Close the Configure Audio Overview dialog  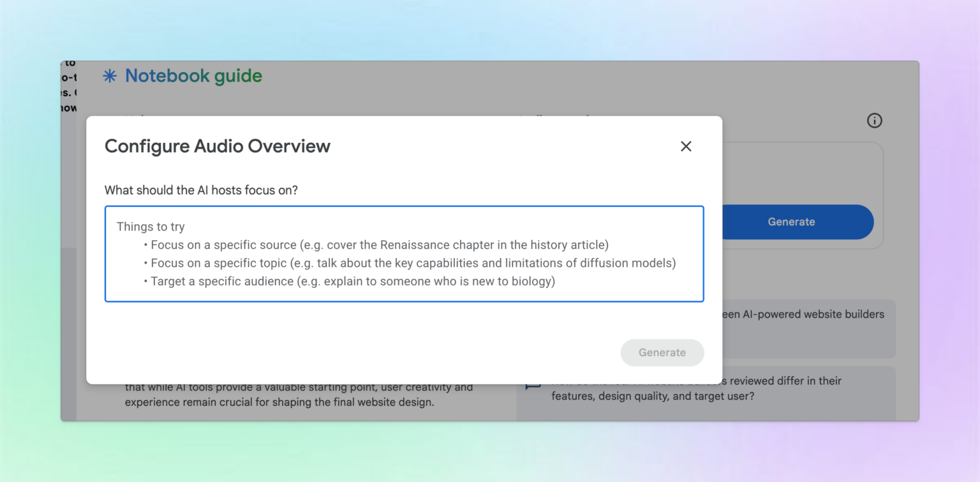point(686,146)
